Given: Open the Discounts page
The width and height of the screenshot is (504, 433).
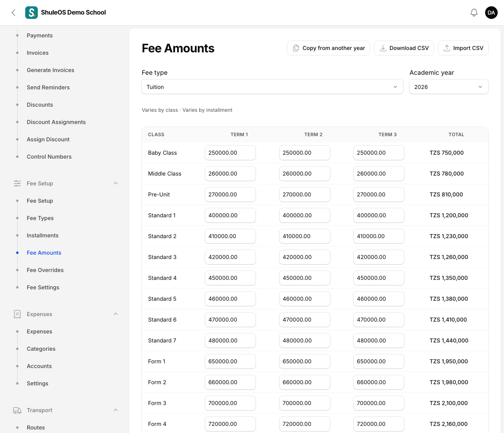Looking at the screenshot, I should 40,105.
